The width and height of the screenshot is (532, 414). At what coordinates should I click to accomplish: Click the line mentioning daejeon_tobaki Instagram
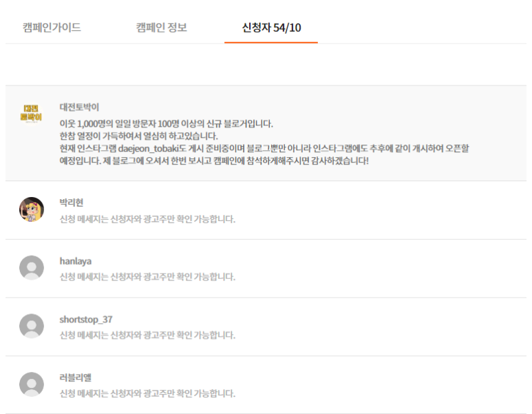264,148
